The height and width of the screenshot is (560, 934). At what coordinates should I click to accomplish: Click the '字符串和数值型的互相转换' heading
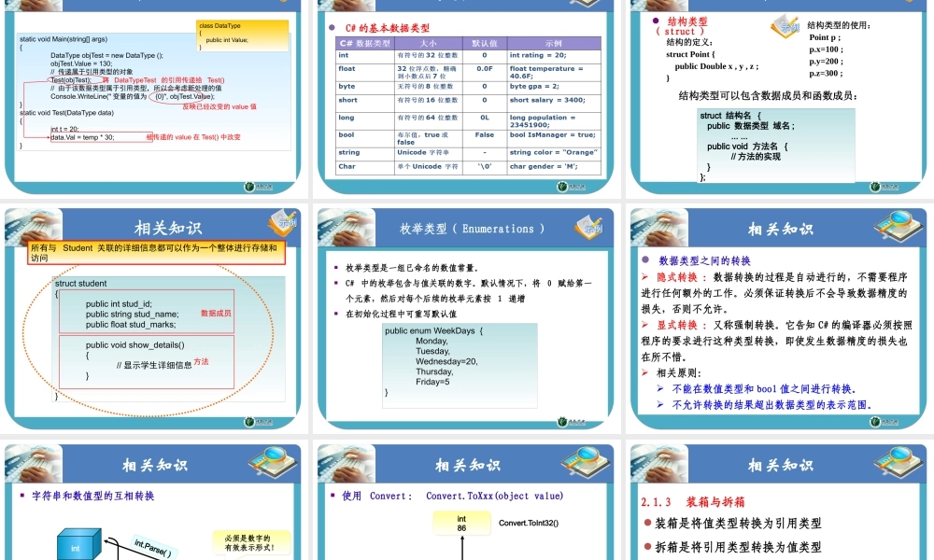(x=92, y=496)
